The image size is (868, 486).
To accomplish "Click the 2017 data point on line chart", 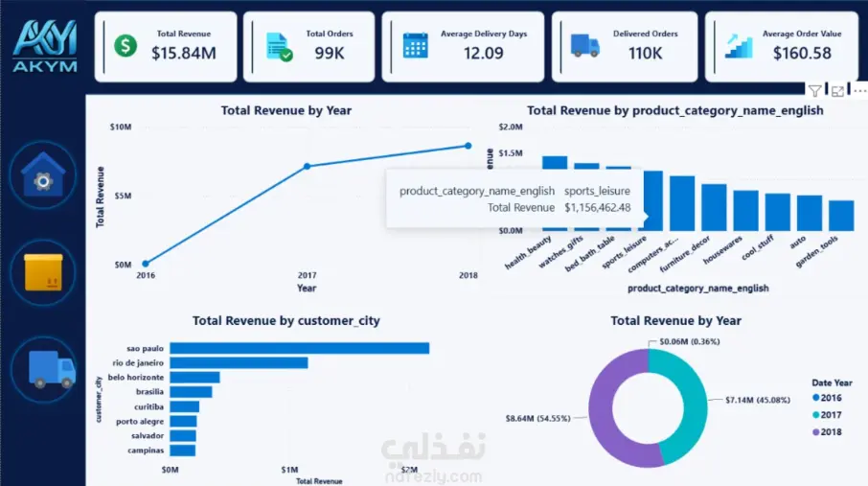I will coord(308,166).
